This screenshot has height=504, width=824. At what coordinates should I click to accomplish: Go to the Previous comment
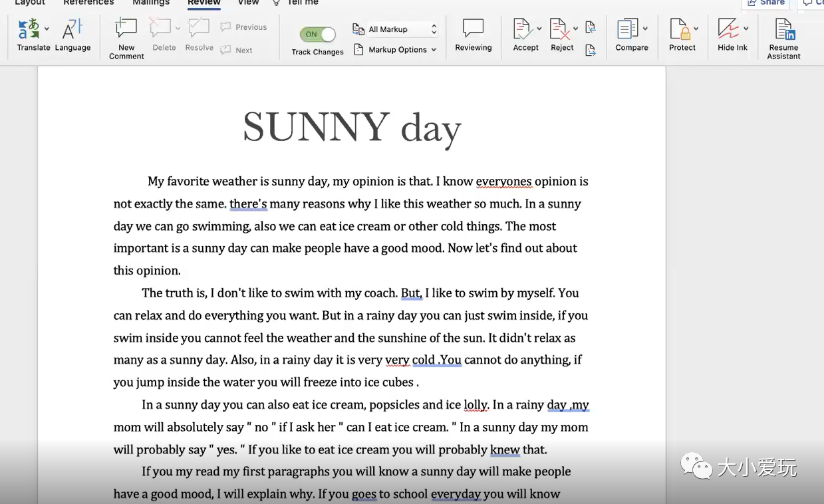pyautogui.click(x=243, y=27)
